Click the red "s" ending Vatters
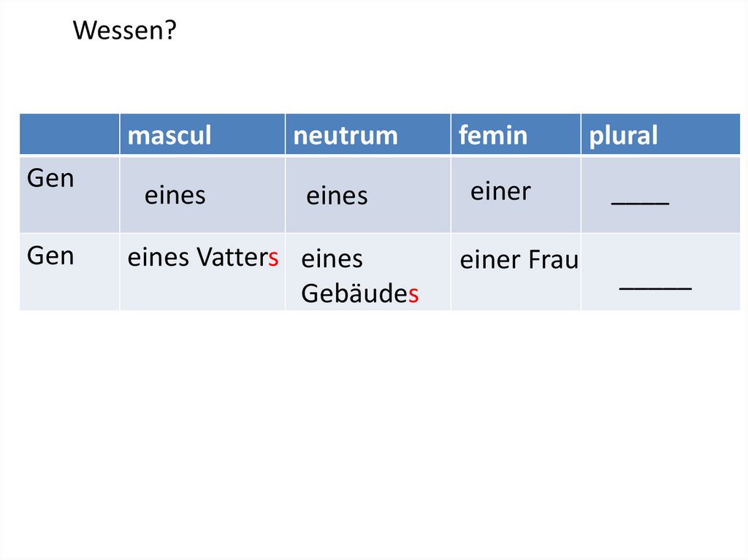 (273, 258)
